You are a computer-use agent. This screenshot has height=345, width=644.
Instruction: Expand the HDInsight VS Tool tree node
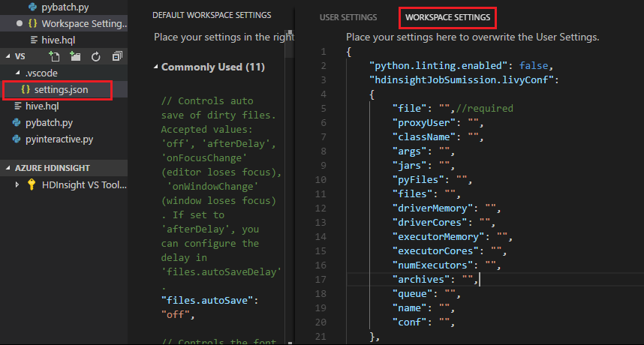(18, 184)
